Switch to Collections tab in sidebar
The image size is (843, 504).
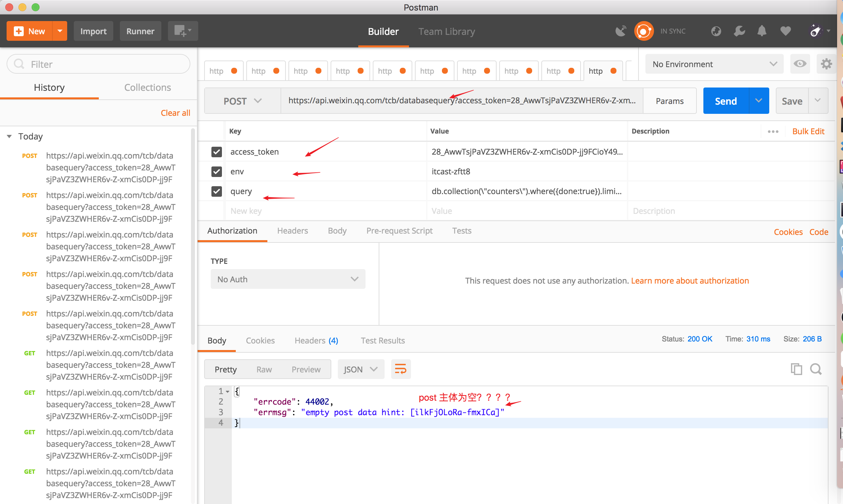[148, 87]
